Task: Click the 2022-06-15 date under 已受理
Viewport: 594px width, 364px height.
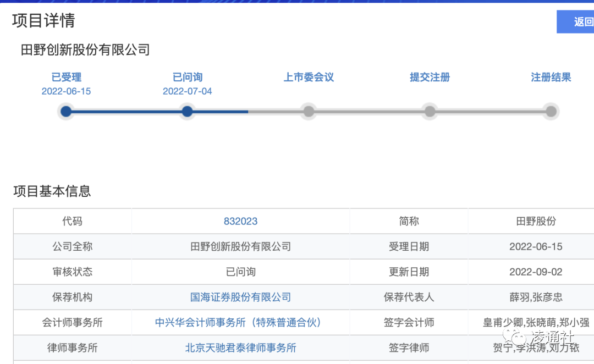Action: [x=67, y=91]
